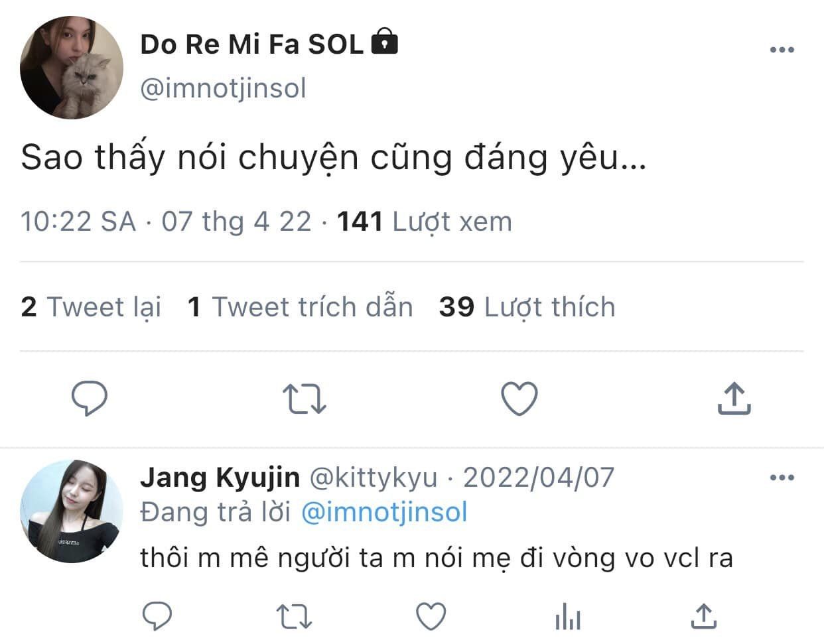Open Jang Kyujin's profile avatar

point(72,511)
